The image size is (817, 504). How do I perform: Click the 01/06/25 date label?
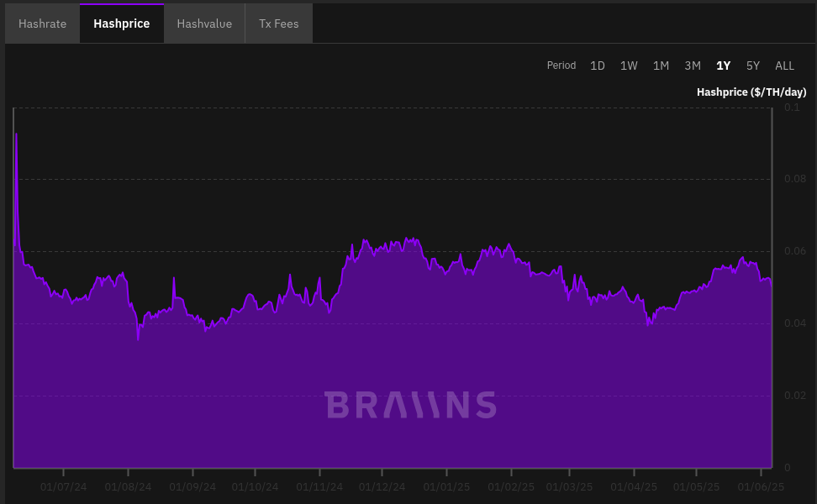(761, 487)
